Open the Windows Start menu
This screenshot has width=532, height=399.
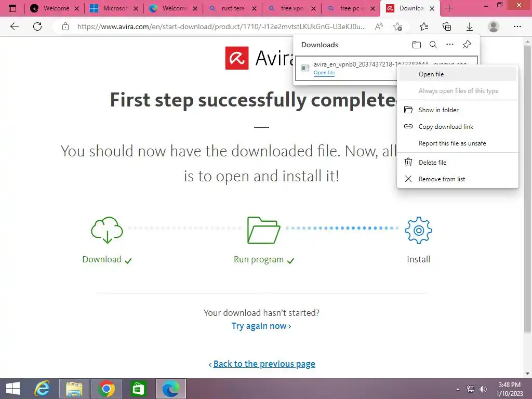pos(13,389)
